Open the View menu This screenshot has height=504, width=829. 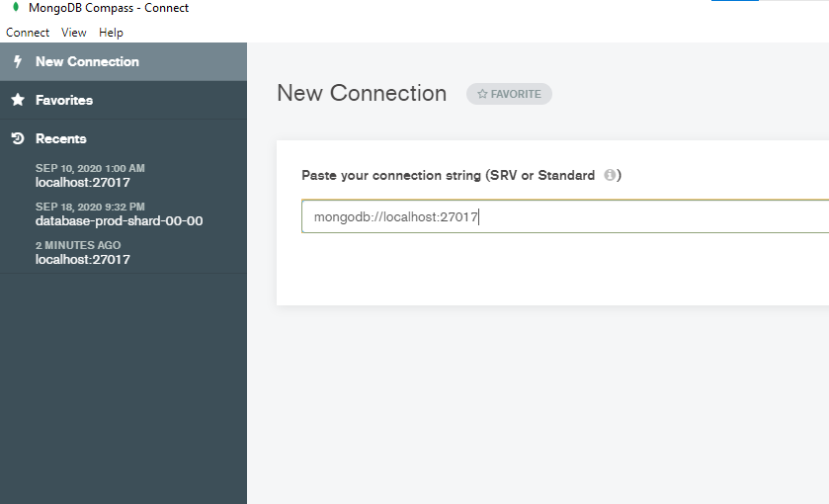point(73,33)
